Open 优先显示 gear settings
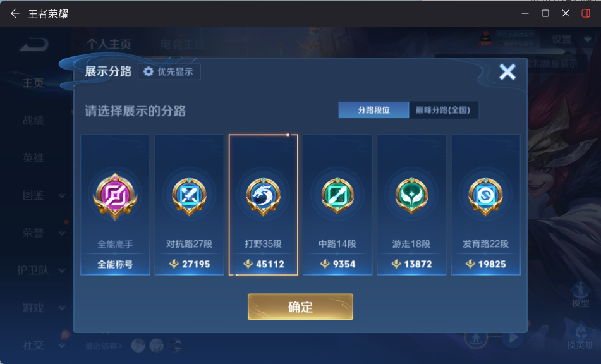The height and width of the screenshot is (364, 601). [169, 71]
